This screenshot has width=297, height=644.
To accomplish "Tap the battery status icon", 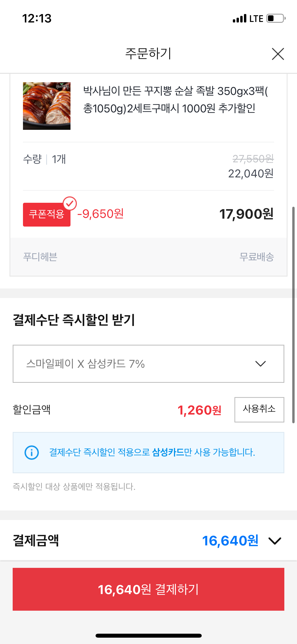I will [276, 19].
